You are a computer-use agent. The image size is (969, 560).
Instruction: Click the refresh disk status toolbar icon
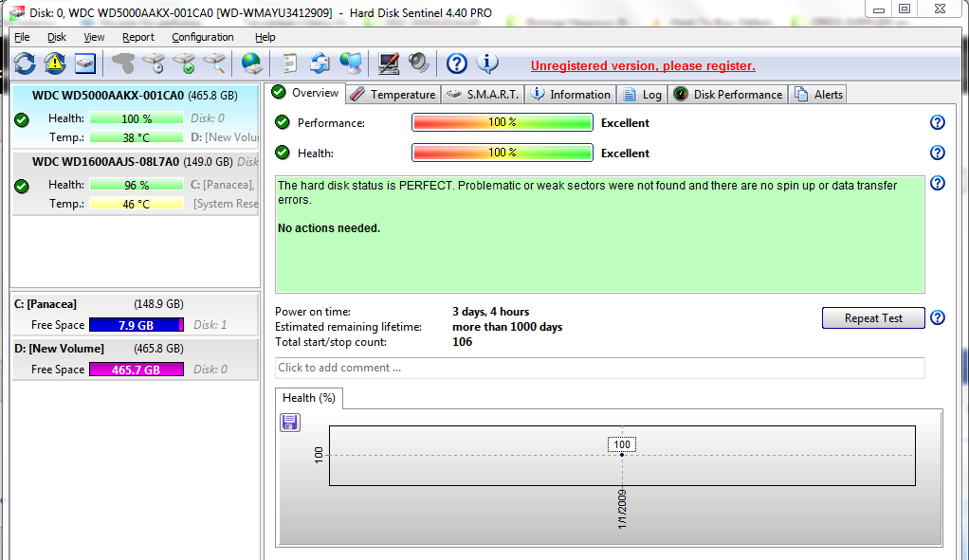25,63
